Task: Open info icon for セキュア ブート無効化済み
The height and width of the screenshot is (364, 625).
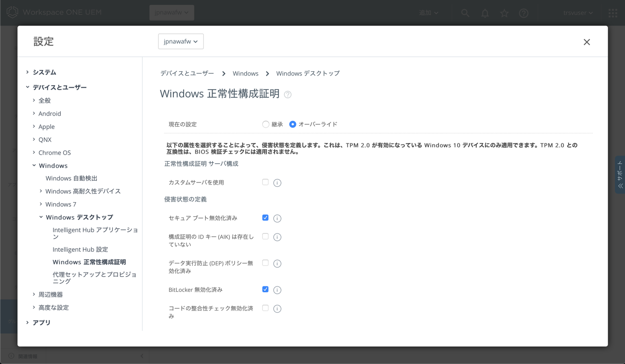Action: tap(277, 219)
